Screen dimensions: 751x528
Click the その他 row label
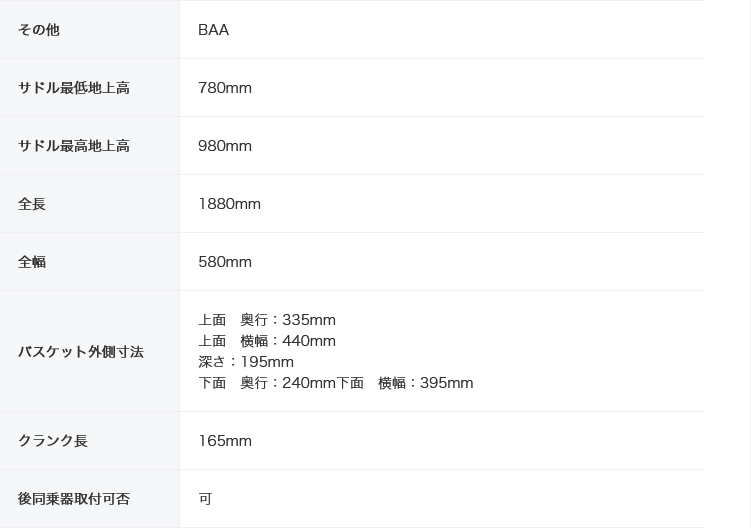[x=38, y=30]
